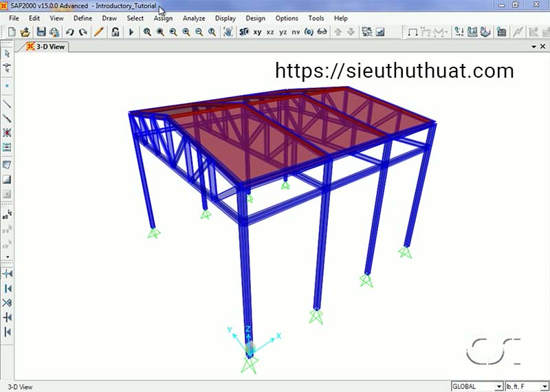550x392 pixels.
Task: Zoom out one step with the minus magnifier
Action: 199,32
